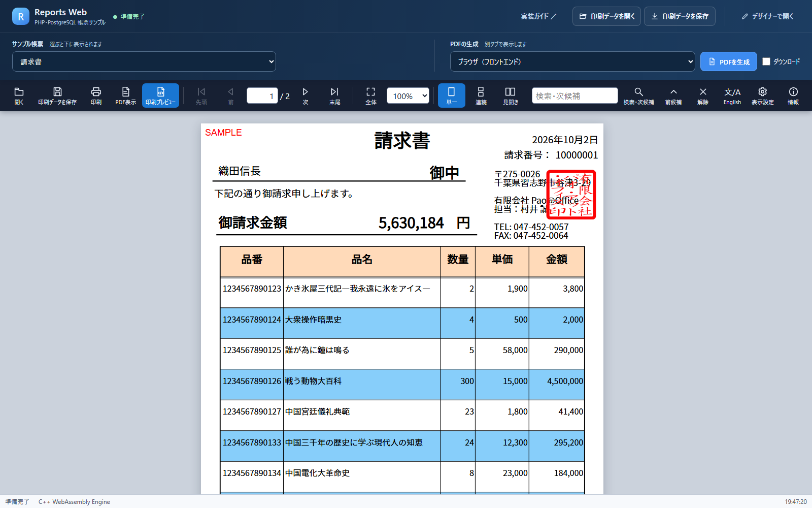Image resolution: width=812 pixels, height=508 pixels.
Task: Go to the 先頭 first page
Action: point(201,96)
